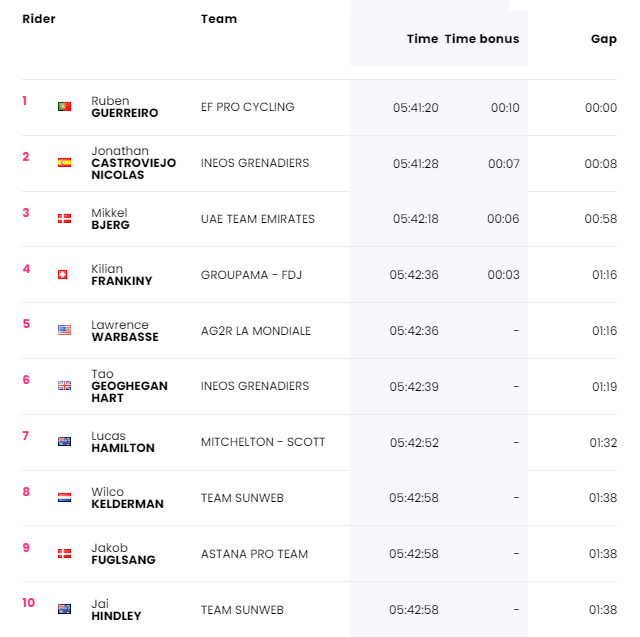Click the Australian flag beside Jai Hindley
The image size is (640, 637).
point(64,609)
